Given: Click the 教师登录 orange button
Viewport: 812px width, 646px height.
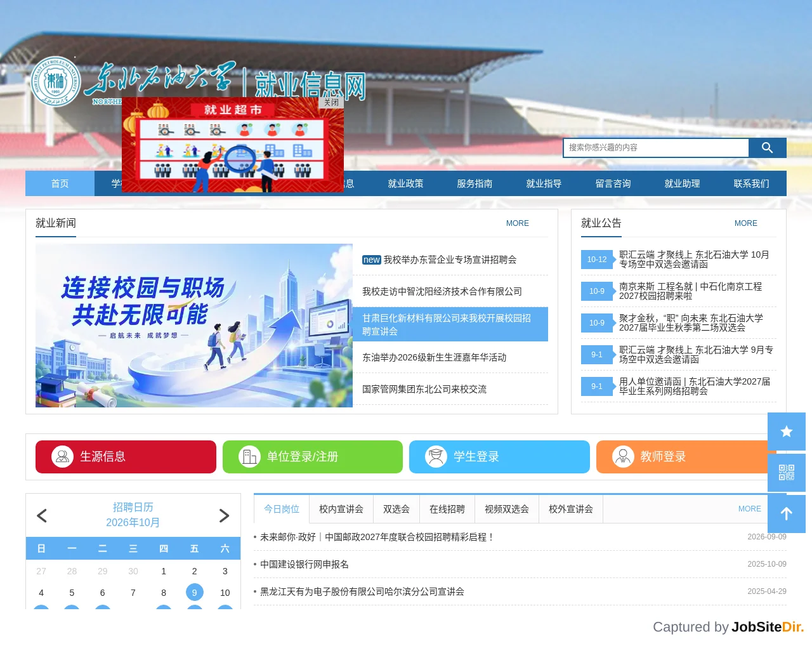Looking at the screenshot, I should pos(686,457).
